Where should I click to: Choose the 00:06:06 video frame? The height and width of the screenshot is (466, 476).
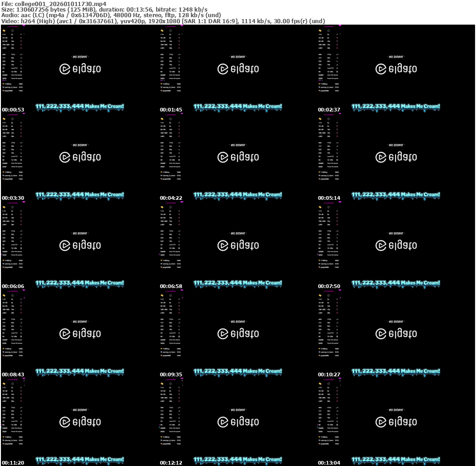(80, 245)
